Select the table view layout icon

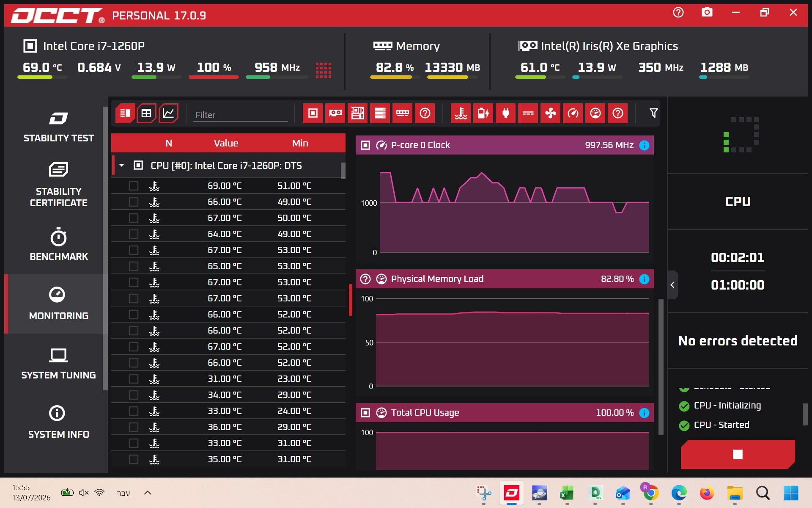point(146,113)
